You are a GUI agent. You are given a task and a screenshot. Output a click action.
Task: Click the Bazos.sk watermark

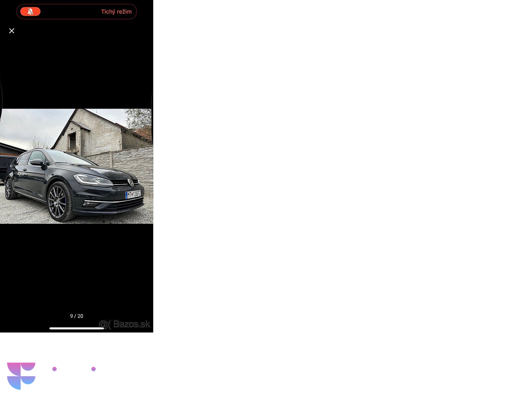click(x=125, y=324)
